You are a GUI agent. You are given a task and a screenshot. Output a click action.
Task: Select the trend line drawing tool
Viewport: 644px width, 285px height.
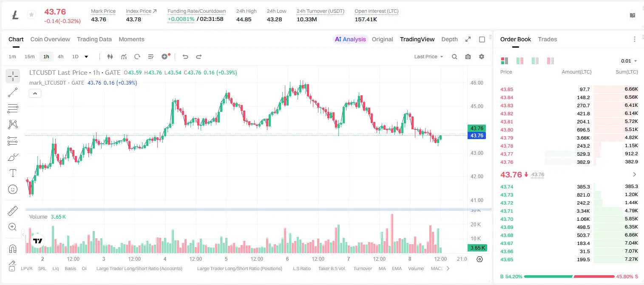pyautogui.click(x=13, y=92)
